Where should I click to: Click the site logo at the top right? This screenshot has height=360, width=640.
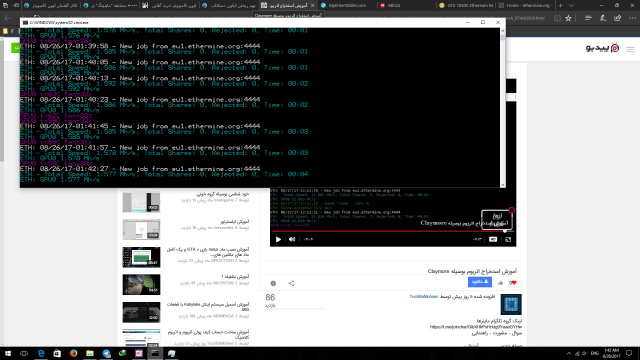pos(602,48)
